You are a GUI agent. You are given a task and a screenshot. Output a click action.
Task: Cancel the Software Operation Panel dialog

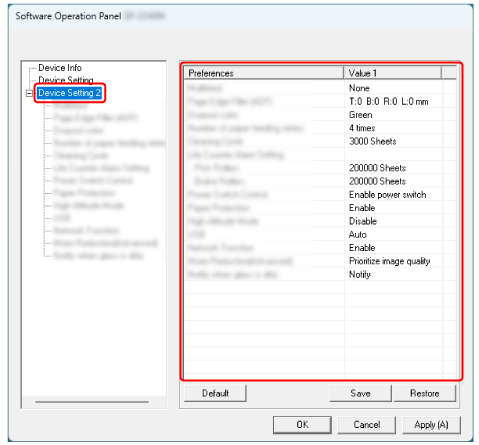pos(367,425)
